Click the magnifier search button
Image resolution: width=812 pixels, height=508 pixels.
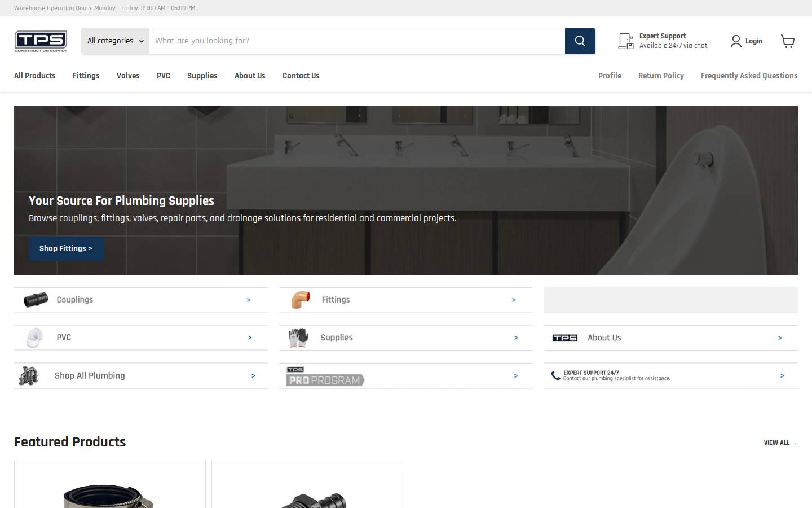point(580,41)
